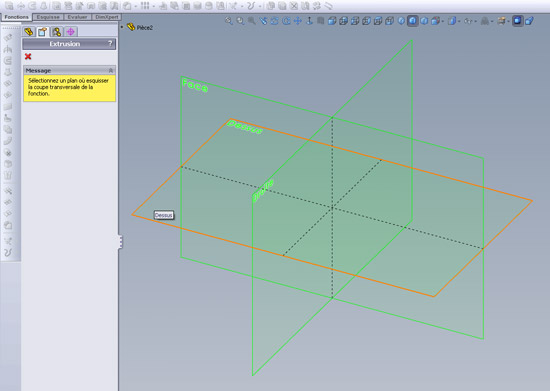Switch to the DimXpert tab
Viewport: 550px width, 391px height.
107,17
